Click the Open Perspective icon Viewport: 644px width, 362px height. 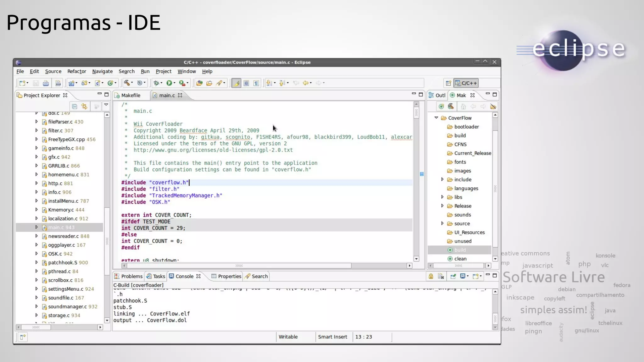pyautogui.click(x=448, y=83)
